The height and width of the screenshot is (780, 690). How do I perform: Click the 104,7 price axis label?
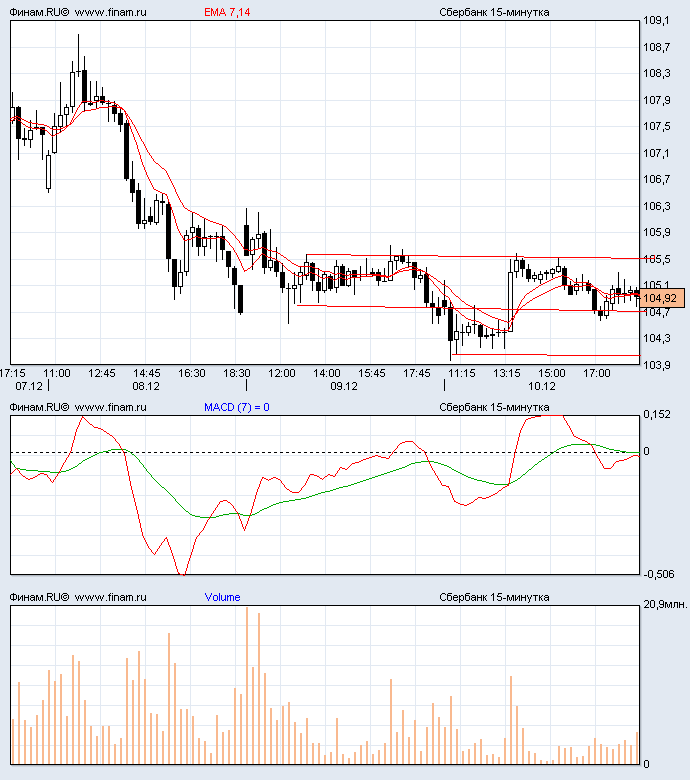click(657, 312)
